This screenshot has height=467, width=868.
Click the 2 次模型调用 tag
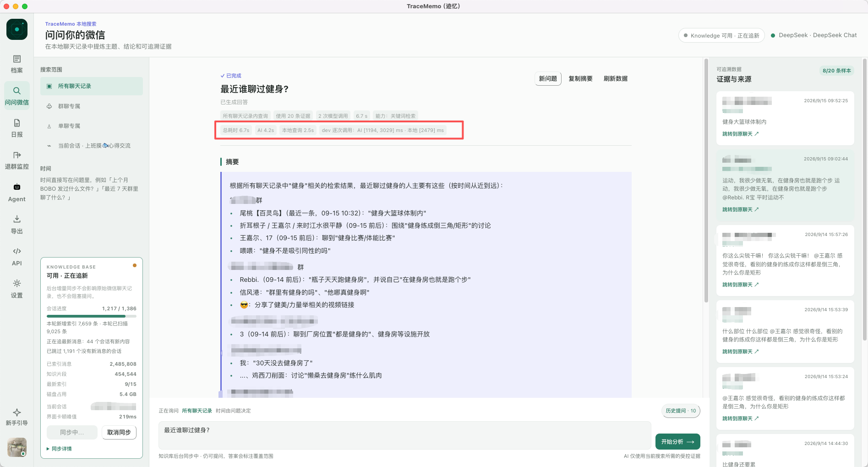pyautogui.click(x=333, y=116)
